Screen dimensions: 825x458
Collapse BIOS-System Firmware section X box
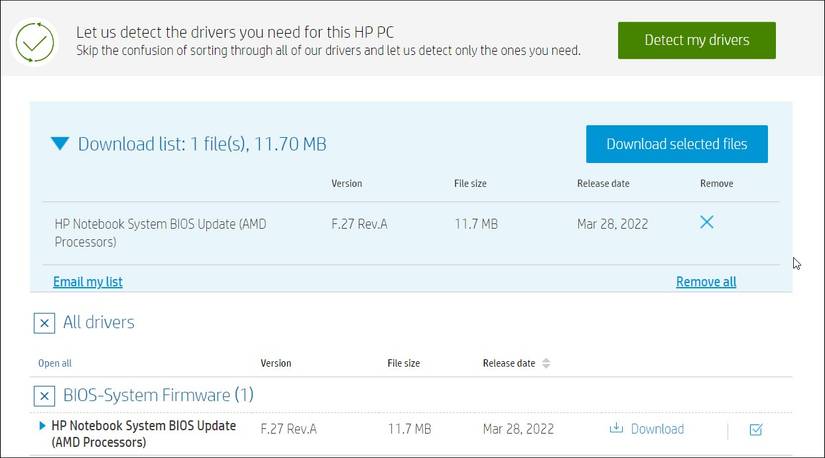44,396
